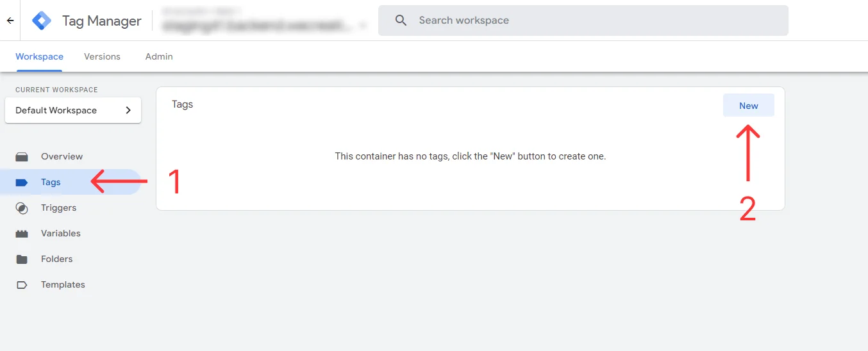Select the Variables text label in sidebar
The height and width of the screenshot is (351, 868).
tap(61, 234)
